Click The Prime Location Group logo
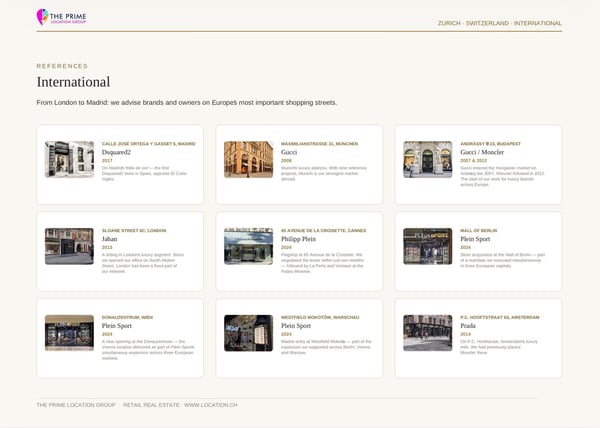600x428 pixels. click(62, 17)
